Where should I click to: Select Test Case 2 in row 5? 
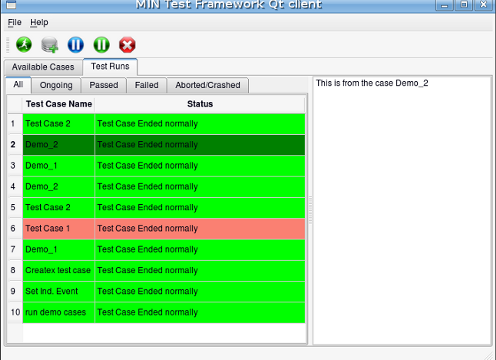59,207
